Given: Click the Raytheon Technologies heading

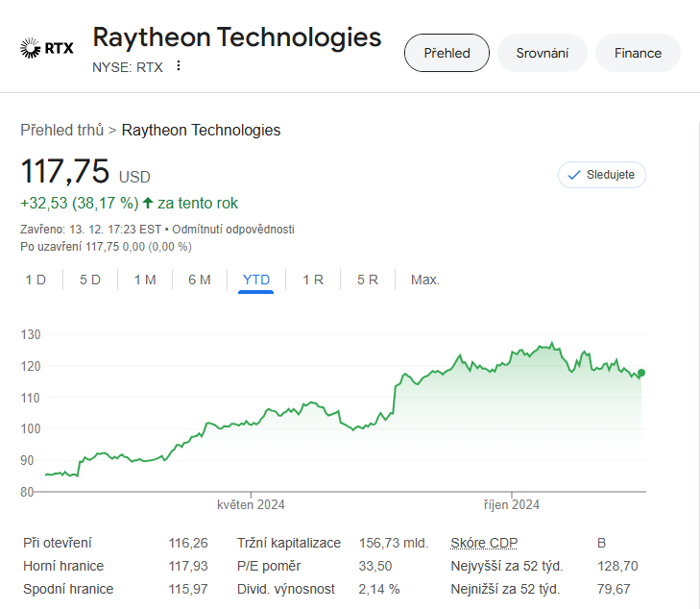Looking at the screenshot, I should click(x=237, y=37).
